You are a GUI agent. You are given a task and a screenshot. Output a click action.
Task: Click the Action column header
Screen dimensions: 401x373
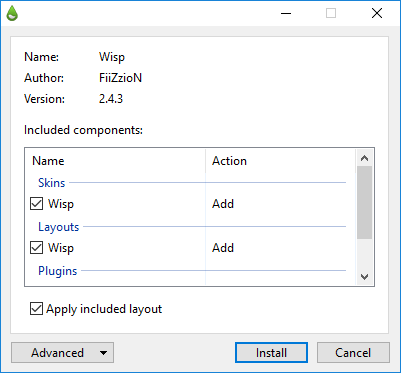click(281, 161)
